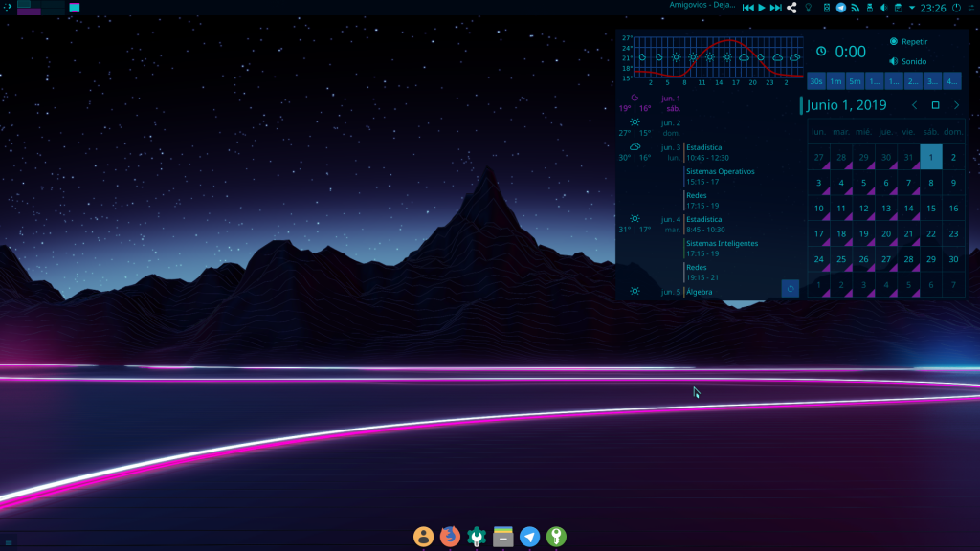Skip to previous track in panel
980x551 pixels.
(x=748, y=8)
